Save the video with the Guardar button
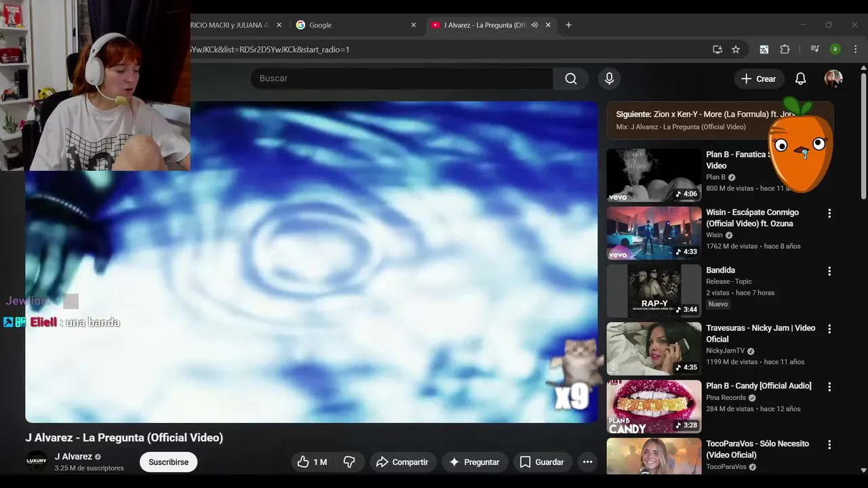868x488 pixels. click(541, 462)
